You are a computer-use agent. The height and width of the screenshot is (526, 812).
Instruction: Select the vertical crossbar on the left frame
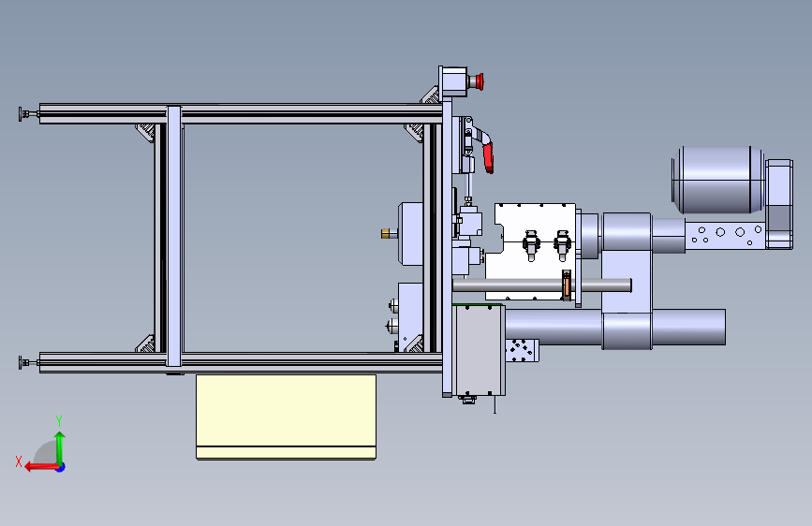[174, 237]
